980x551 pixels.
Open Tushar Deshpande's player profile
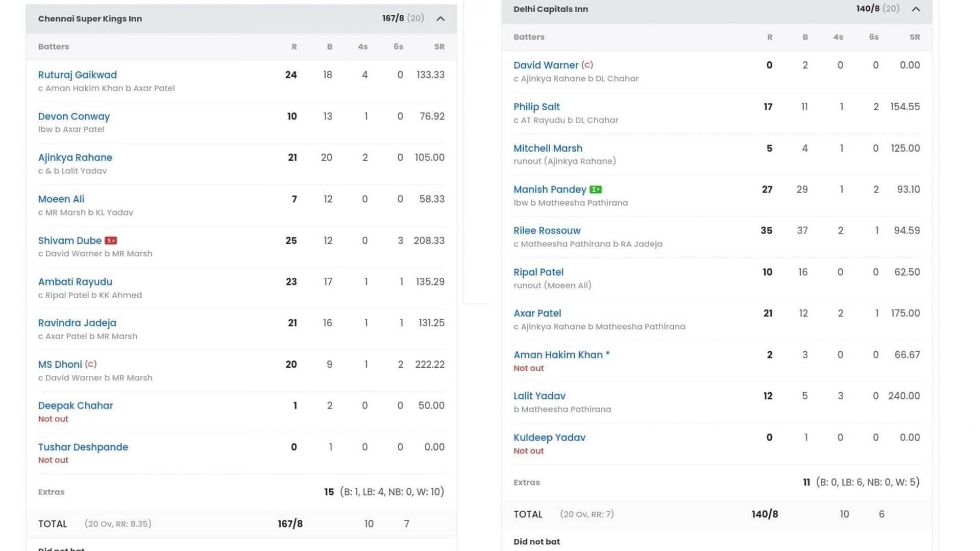click(x=83, y=447)
